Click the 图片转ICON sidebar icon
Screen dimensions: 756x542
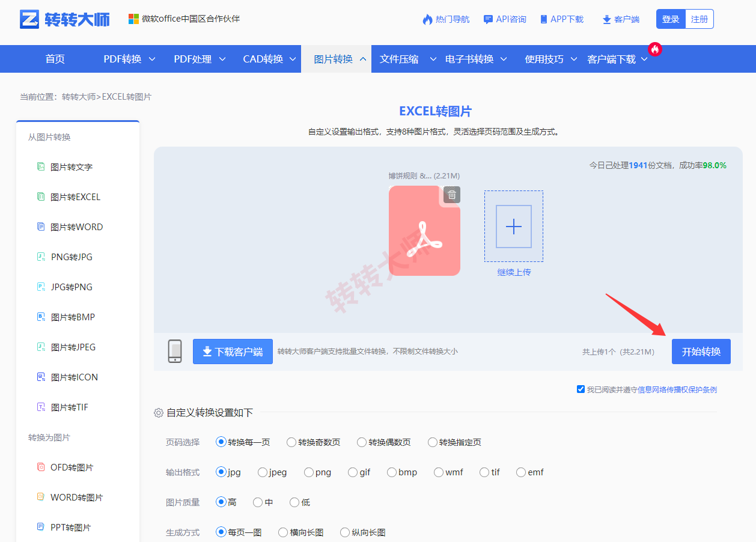click(41, 377)
